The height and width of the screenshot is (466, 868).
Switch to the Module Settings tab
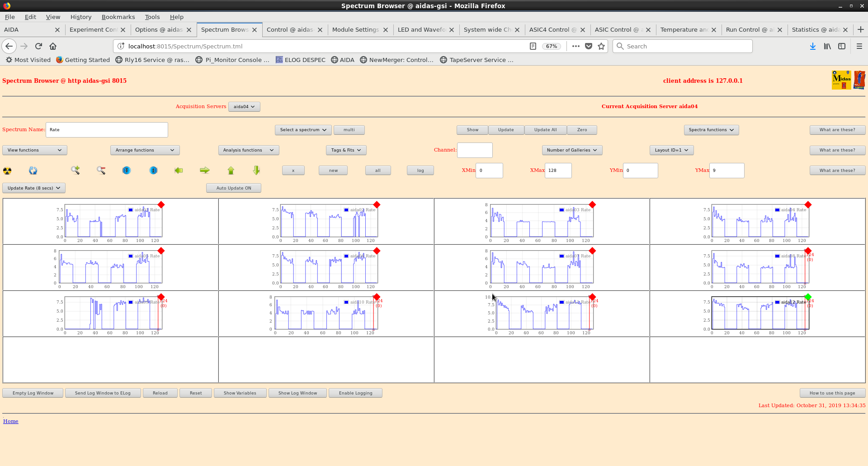click(x=355, y=29)
